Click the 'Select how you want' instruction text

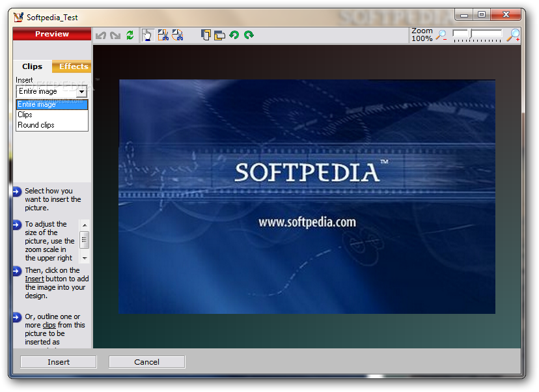53,199
